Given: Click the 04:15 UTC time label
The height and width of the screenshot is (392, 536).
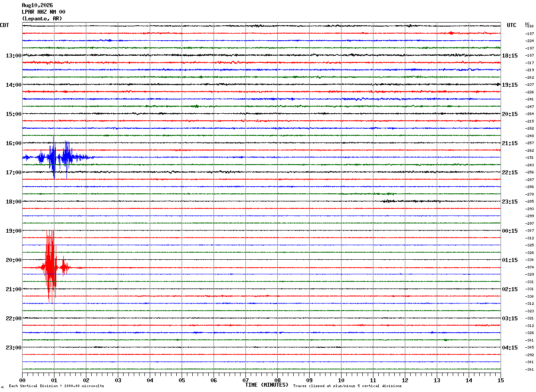Looking at the screenshot, I should pyautogui.click(x=510, y=348).
